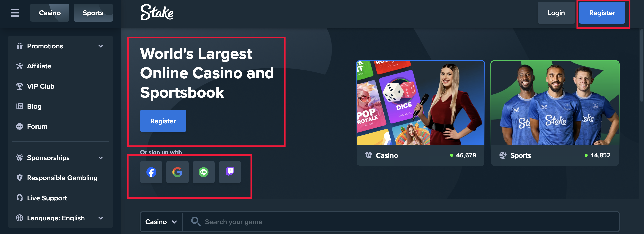This screenshot has width=644, height=234.
Task: Expand the Promotions chevron
Action: click(x=101, y=46)
